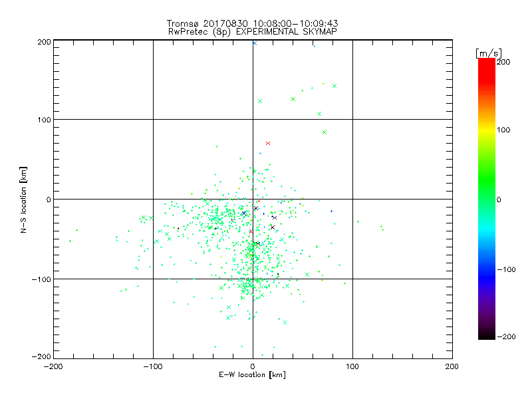Click the colorbar label "-200" at bottom
The image size is (532, 399).
(507, 336)
